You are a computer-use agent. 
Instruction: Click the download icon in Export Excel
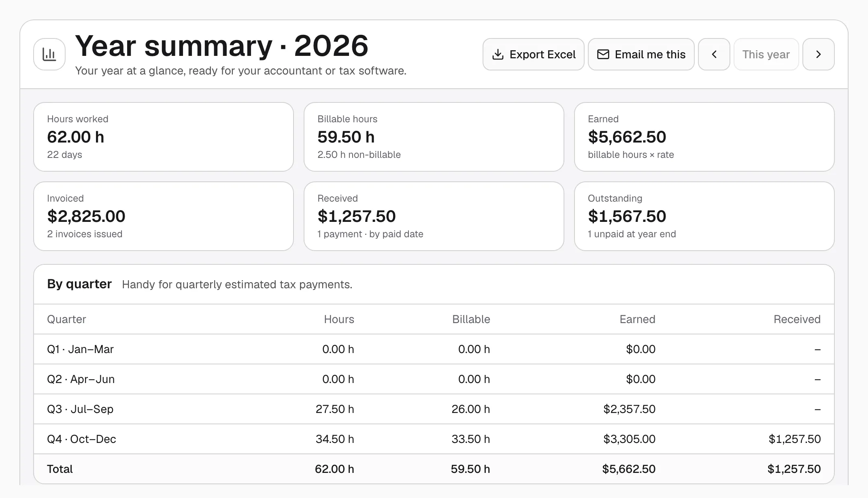[498, 54]
